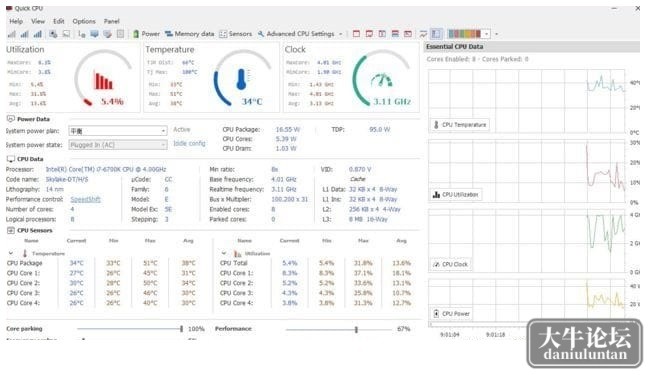Image resolution: width=650 pixels, height=375 pixels.
Task: Toggle the CPU Sensors section
Action: [x=11, y=230]
